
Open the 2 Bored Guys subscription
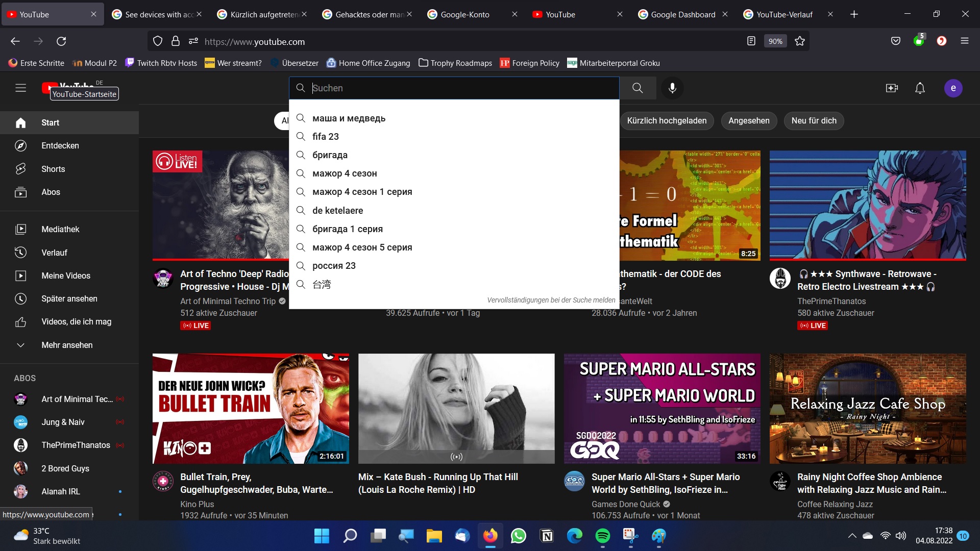tap(69, 469)
